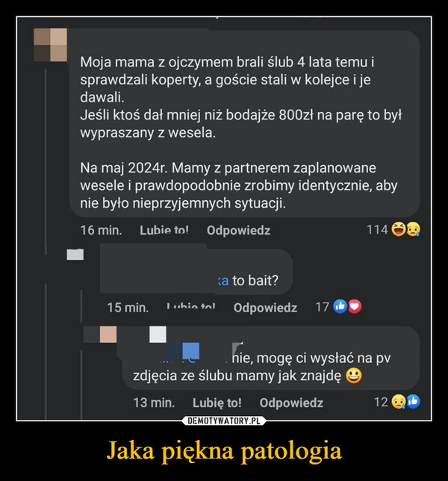Open the 114 reactions count
This screenshot has width=448, height=481.
tap(378, 229)
